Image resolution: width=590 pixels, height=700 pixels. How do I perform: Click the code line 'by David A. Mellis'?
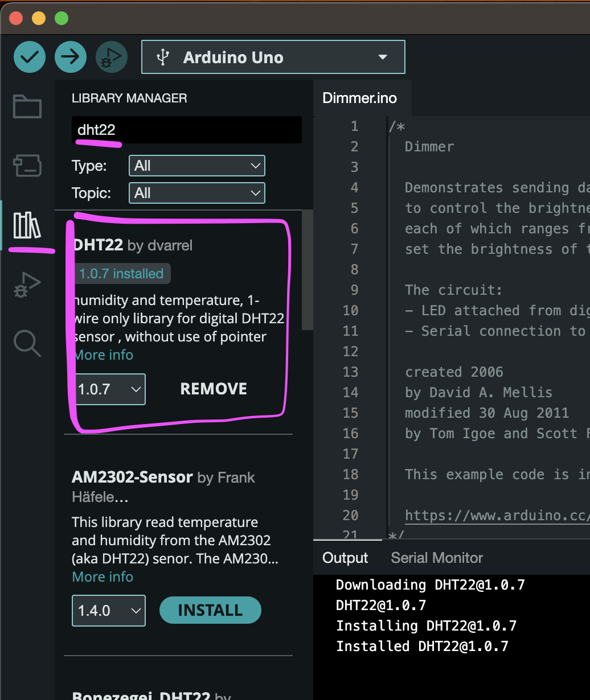coord(478,393)
